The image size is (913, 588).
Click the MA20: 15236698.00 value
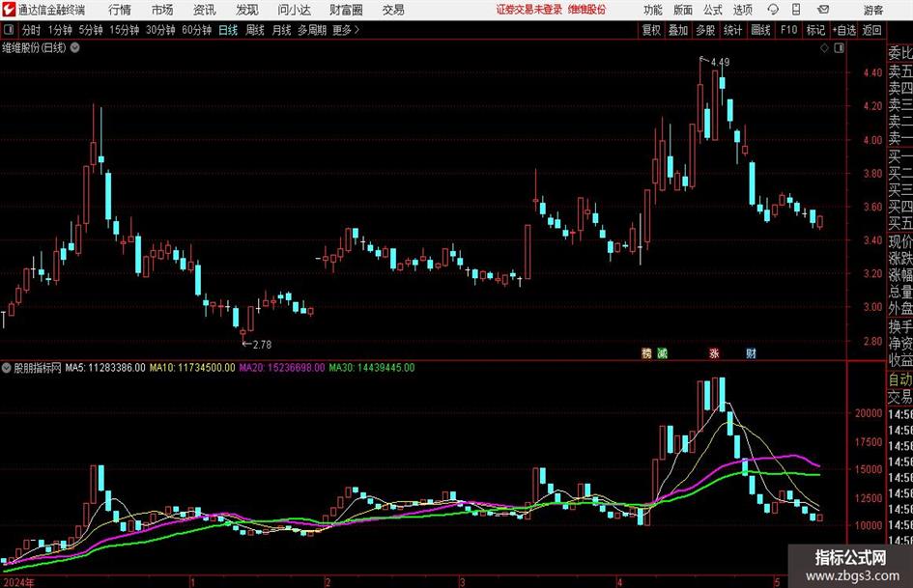point(282,367)
